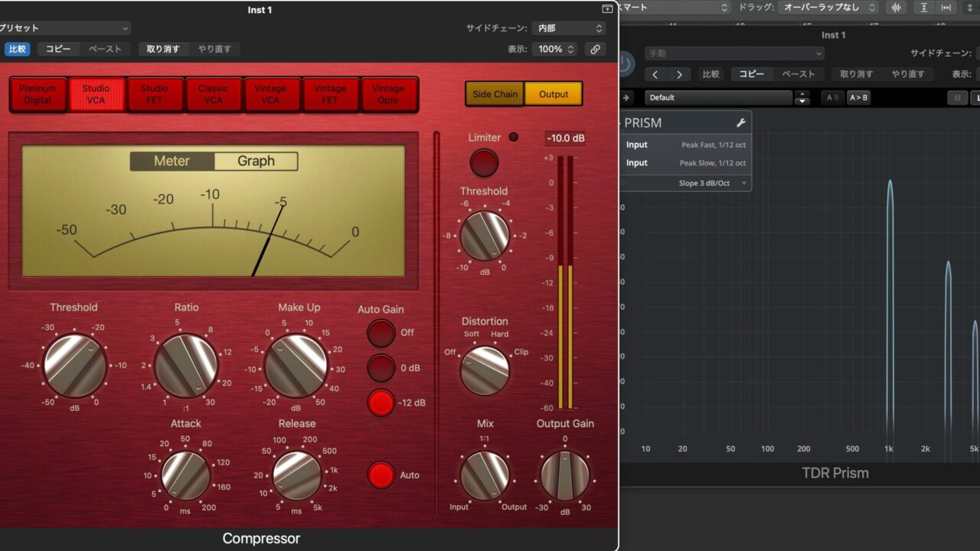
Task: Enable the Auto release button
Action: point(381,475)
